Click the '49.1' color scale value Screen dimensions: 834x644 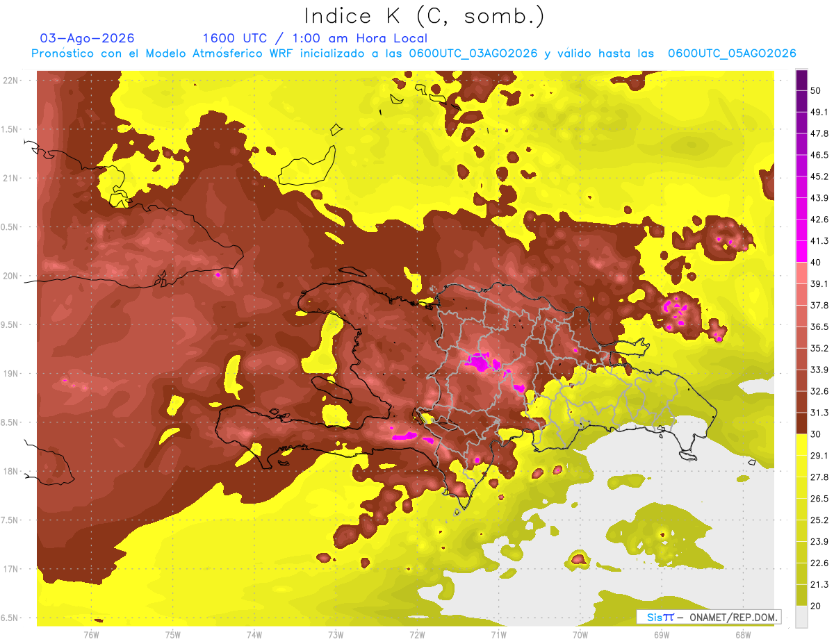pyautogui.click(x=819, y=112)
